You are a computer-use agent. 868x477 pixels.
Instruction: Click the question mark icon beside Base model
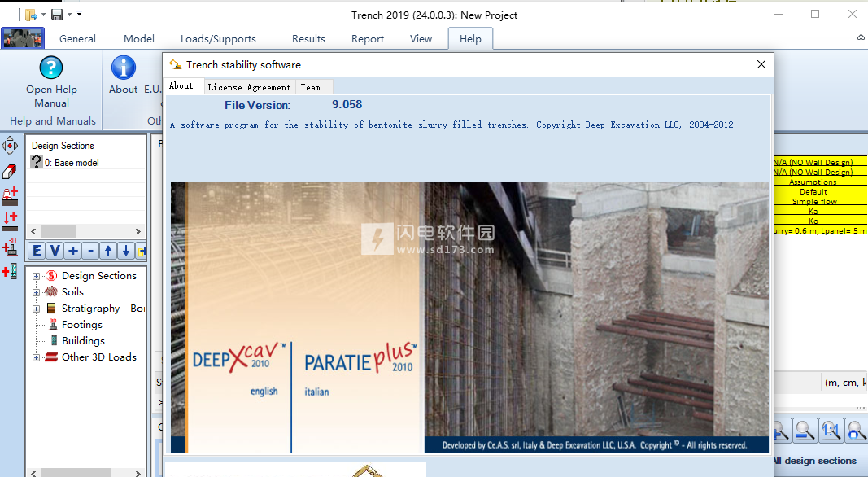click(x=37, y=162)
